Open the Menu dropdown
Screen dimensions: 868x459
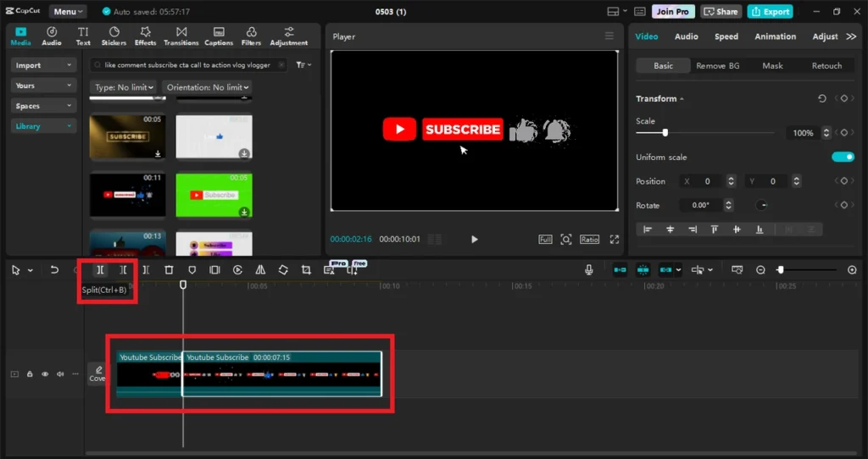[x=68, y=12]
